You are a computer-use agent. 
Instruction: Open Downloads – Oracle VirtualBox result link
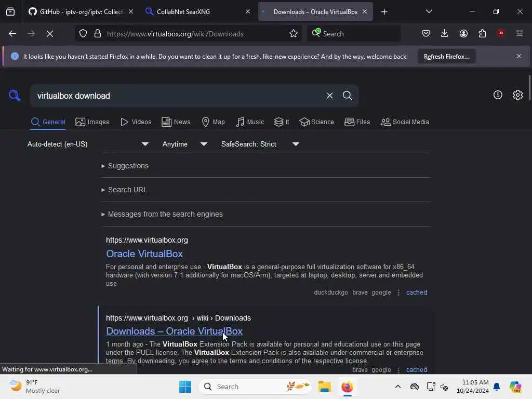(x=175, y=331)
